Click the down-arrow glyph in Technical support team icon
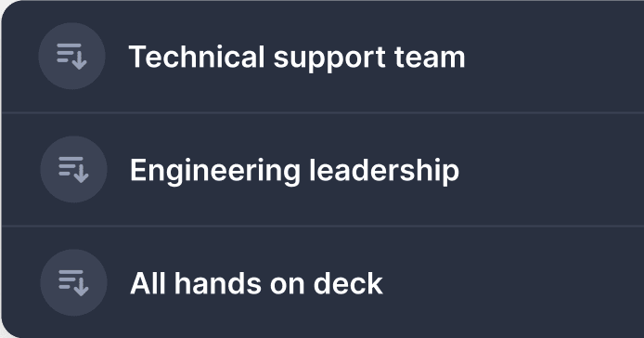Viewport: 644px width, 338px height. pyautogui.click(x=79, y=60)
